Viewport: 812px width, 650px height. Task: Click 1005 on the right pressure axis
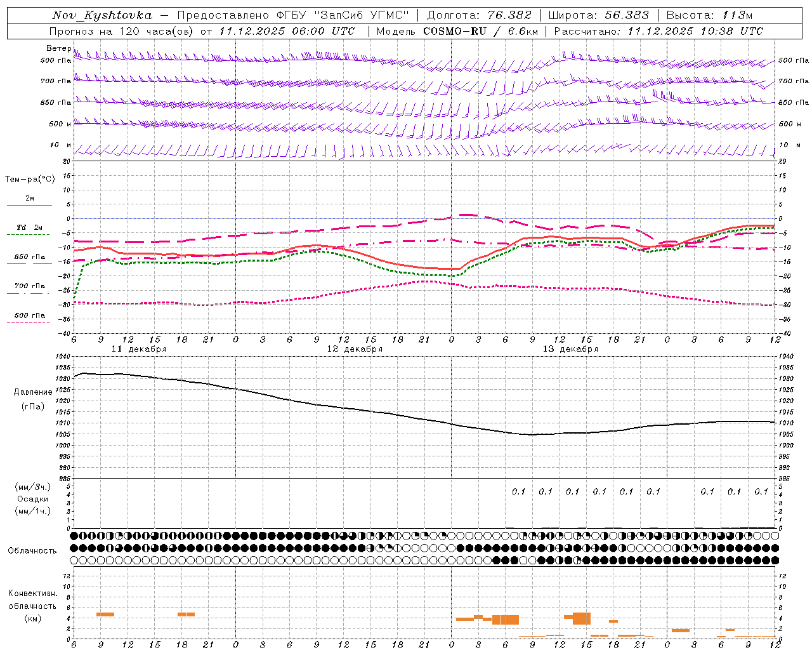786,434
